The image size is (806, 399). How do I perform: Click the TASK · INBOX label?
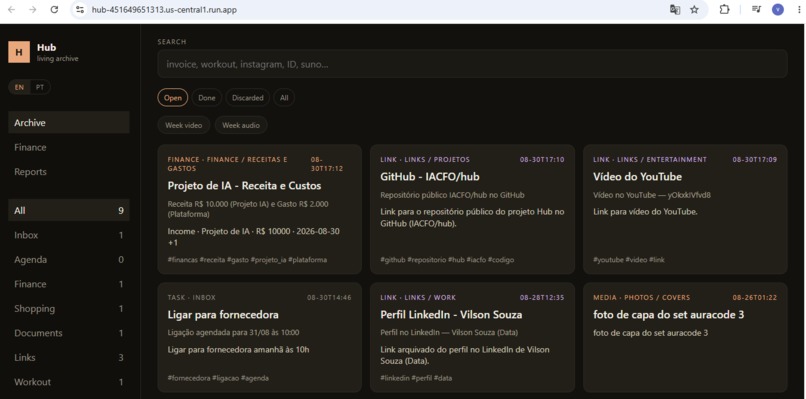tap(192, 298)
